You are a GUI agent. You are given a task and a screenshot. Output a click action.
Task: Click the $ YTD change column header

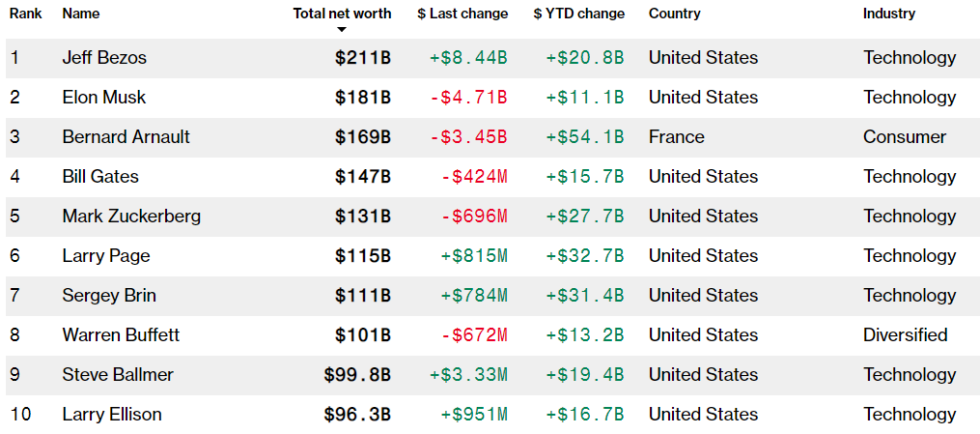(578, 14)
